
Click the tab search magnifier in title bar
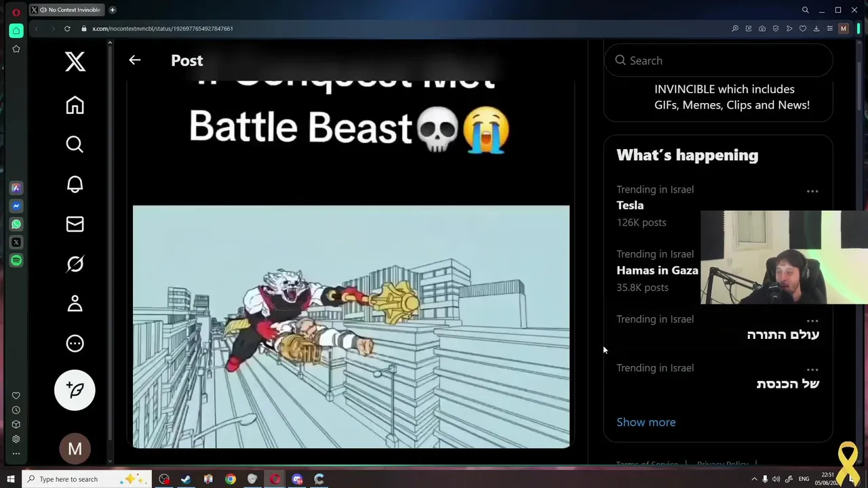pos(806,10)
